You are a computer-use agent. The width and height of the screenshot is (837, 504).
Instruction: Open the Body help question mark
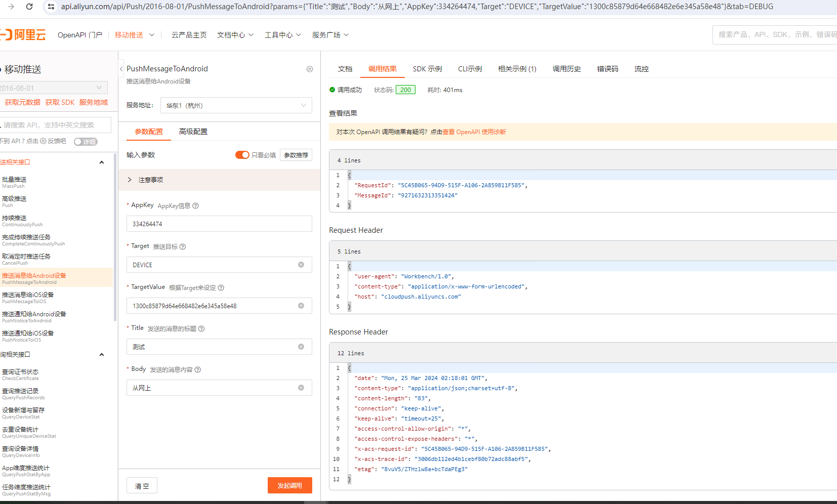click(198, 369)
